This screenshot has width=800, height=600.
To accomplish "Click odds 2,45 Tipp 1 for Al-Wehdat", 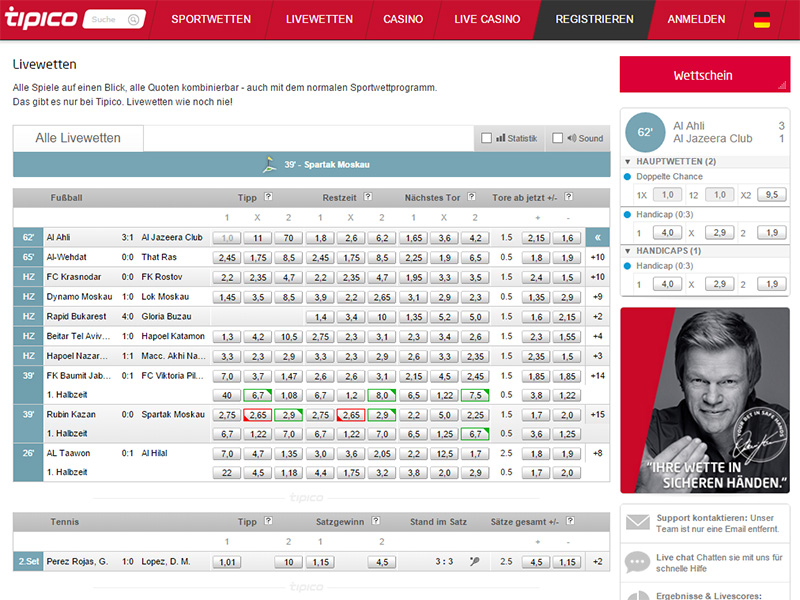I will pos(227,258).
